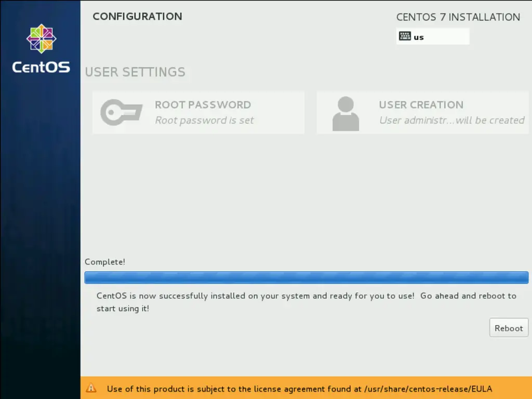
Task: Click the Reboot button
Action: click(x=509, y=328)
